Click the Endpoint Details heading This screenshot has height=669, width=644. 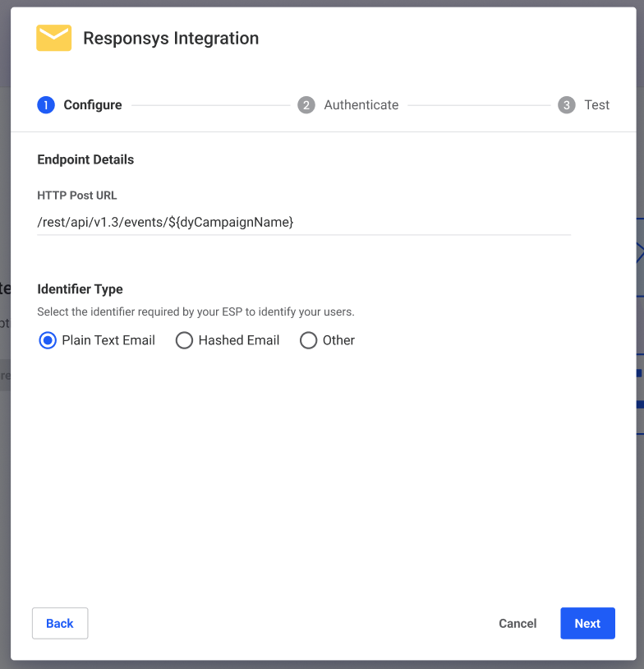(85, 159)
